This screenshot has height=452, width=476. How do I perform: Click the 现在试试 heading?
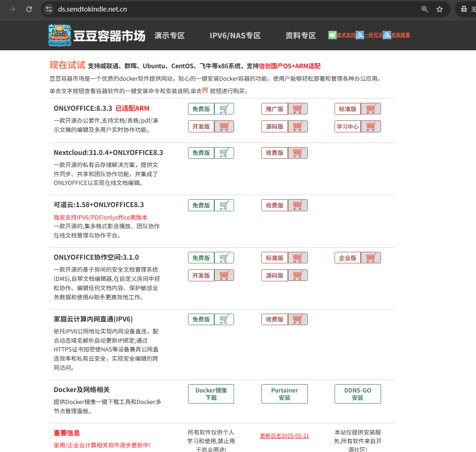(x=67, y=65)
